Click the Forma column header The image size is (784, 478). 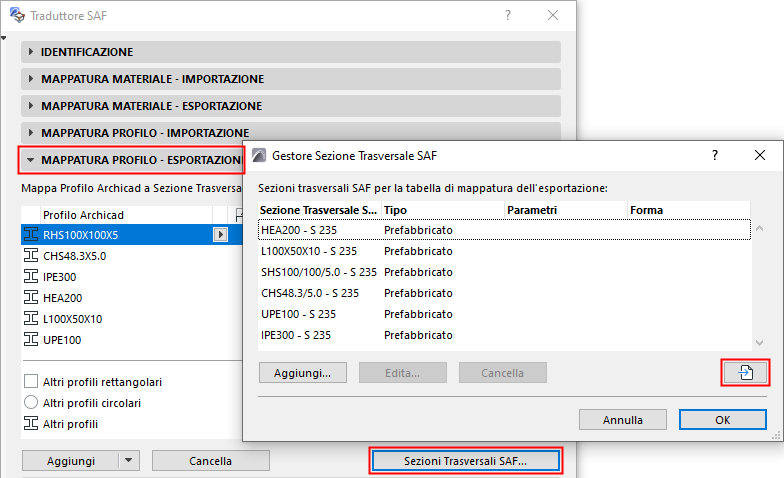689,210
